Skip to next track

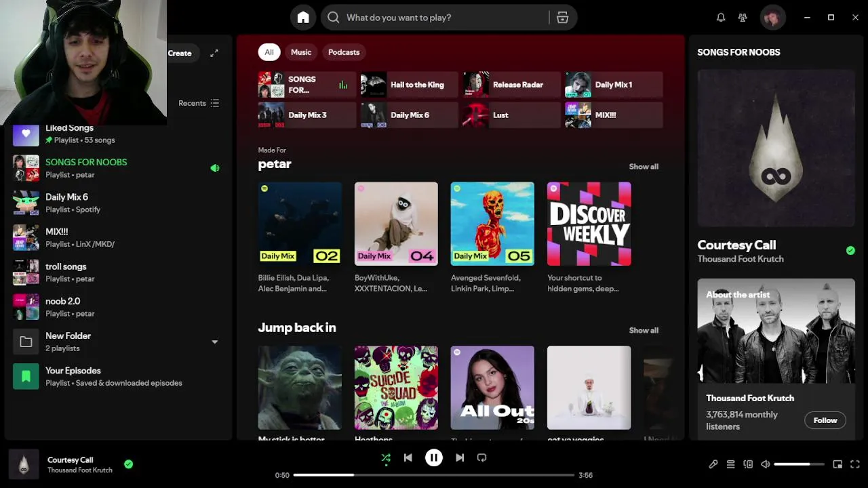(460, 457)
